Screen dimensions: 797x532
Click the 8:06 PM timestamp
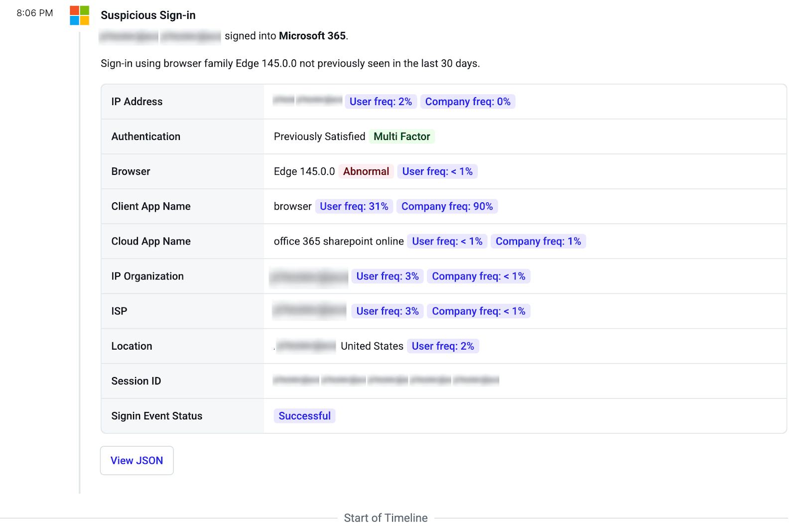tap(35, 13)
